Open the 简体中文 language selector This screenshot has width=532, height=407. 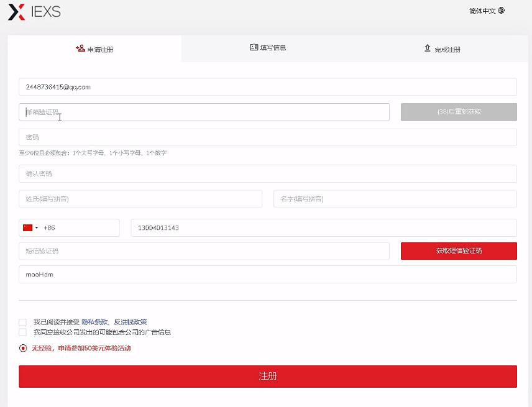click(483, 11)
